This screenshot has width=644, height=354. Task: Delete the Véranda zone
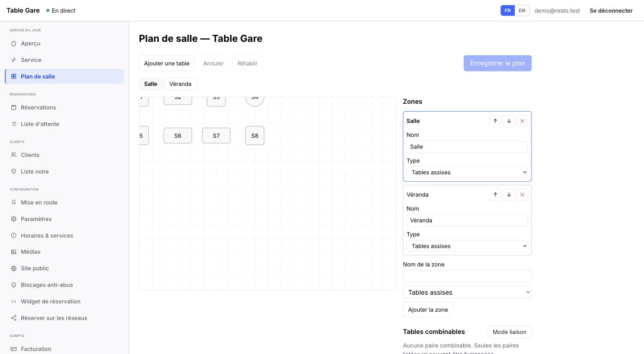522,195
